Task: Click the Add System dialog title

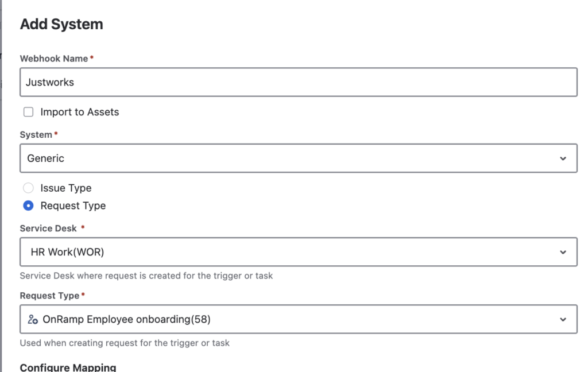Action: 61,24
